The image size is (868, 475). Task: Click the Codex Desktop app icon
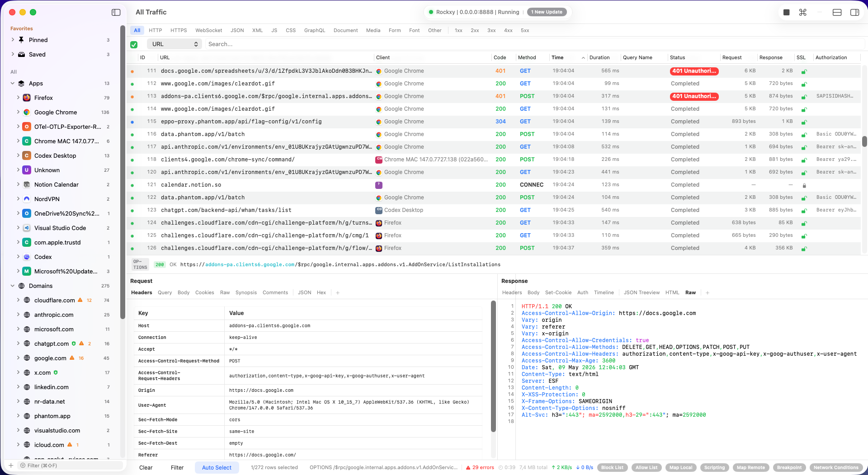pyautogui.click(x=27, y=155)
